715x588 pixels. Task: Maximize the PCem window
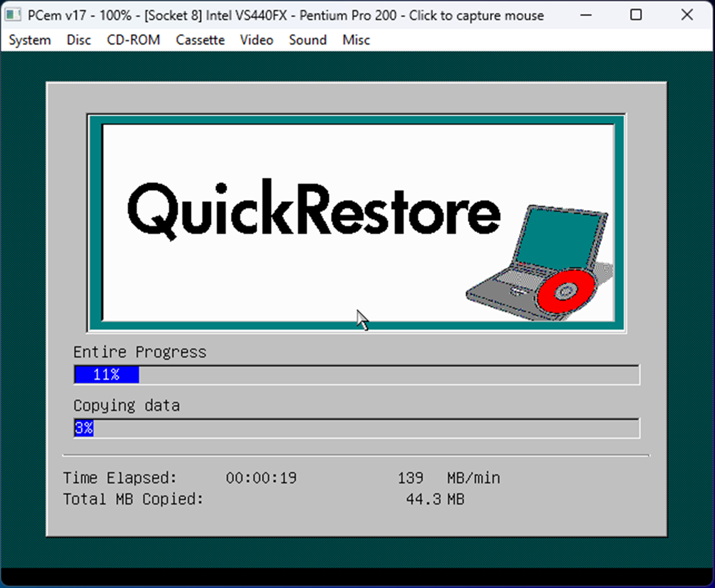tap(636, 15)
